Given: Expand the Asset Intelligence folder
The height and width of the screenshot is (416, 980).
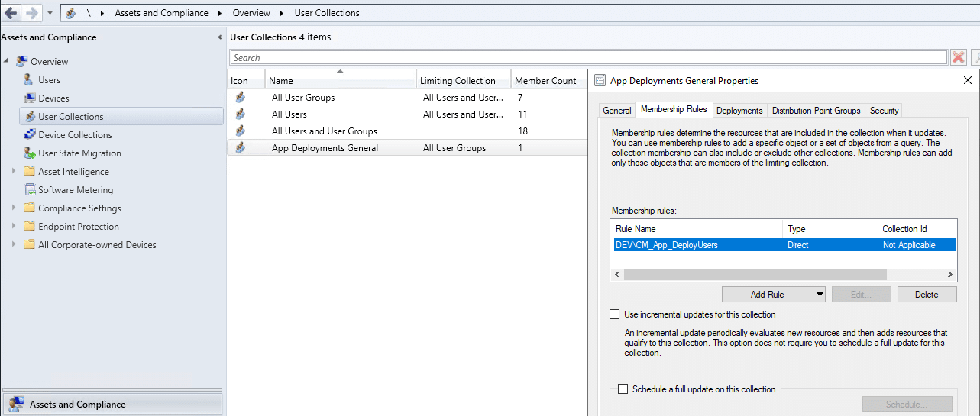Looking at the screenshot, I should (14, 172).
